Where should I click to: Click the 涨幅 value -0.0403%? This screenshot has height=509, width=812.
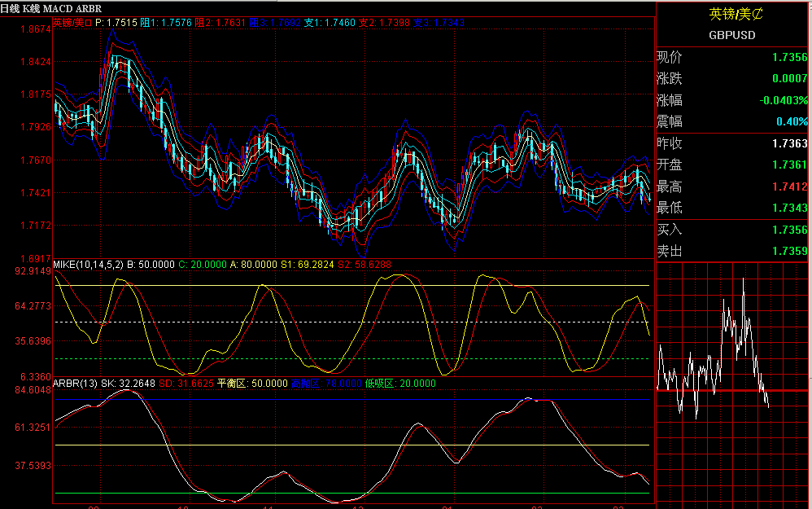point(784,100)
